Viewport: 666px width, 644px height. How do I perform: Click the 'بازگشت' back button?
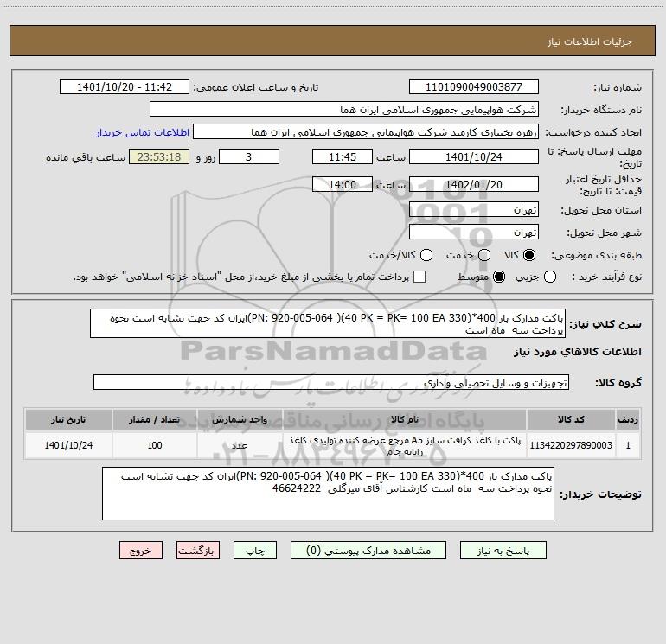(x=195, y=550)
